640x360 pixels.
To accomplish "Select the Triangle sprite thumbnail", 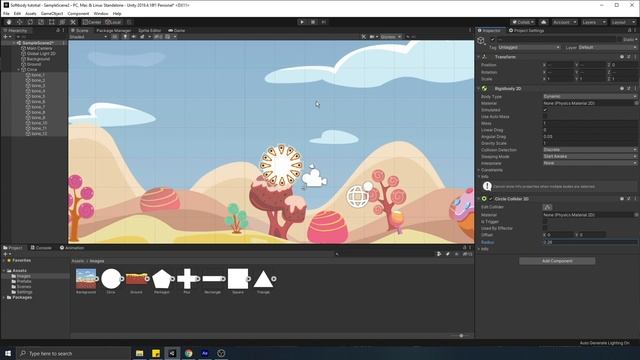I will 263,279.
